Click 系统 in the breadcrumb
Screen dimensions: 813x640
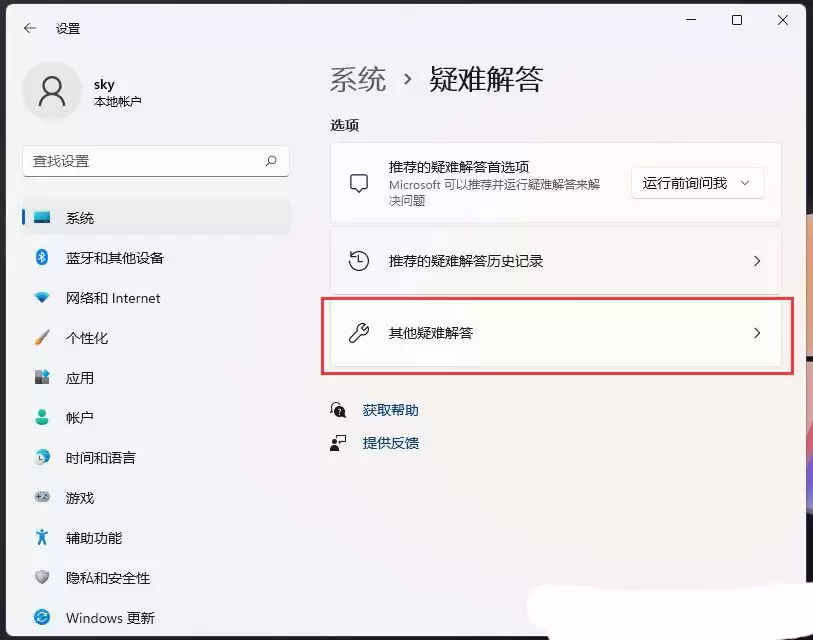(358, 79)
